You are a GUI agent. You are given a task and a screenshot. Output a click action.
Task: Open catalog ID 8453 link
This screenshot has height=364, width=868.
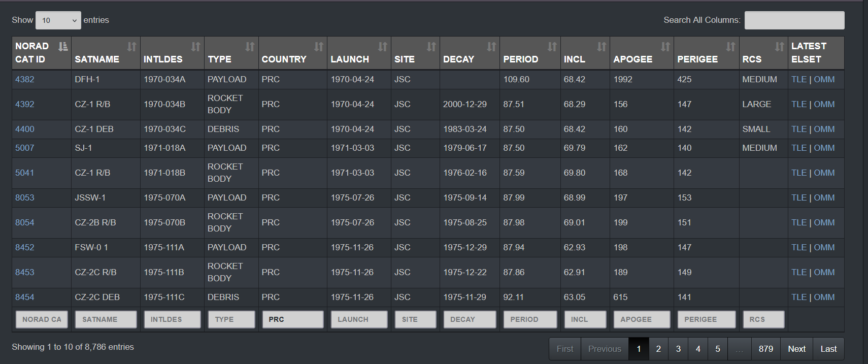tap(25, 272)
